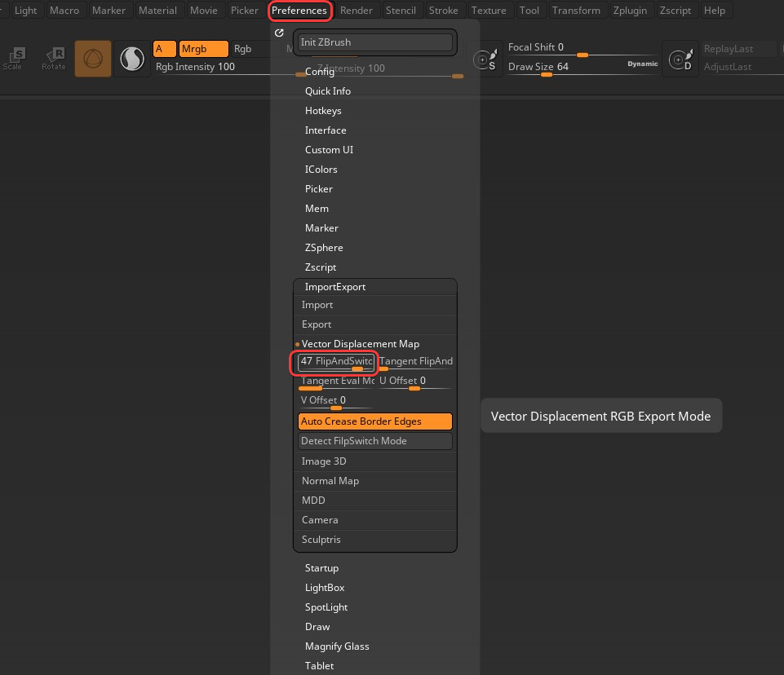Viewport: 784px width, 675px height.
Task: Expand the Export subsection
Action: click(x=316, y=324)
